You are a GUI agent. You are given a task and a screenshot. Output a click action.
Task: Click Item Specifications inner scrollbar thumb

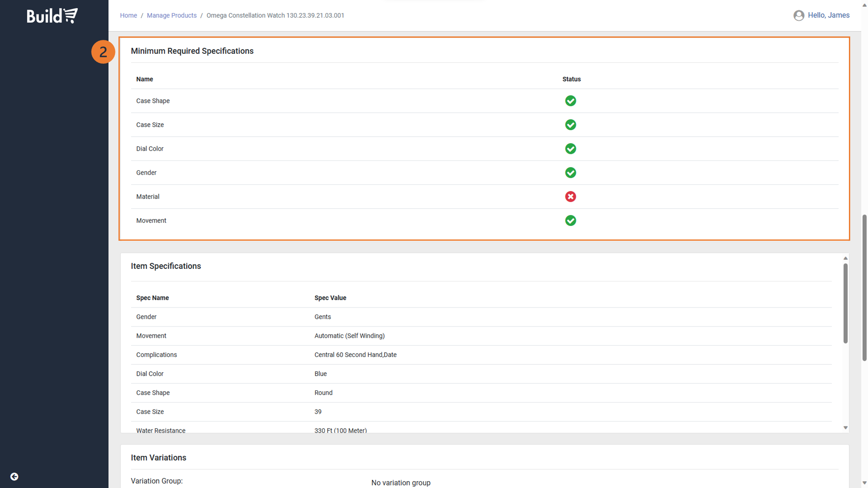845,304
